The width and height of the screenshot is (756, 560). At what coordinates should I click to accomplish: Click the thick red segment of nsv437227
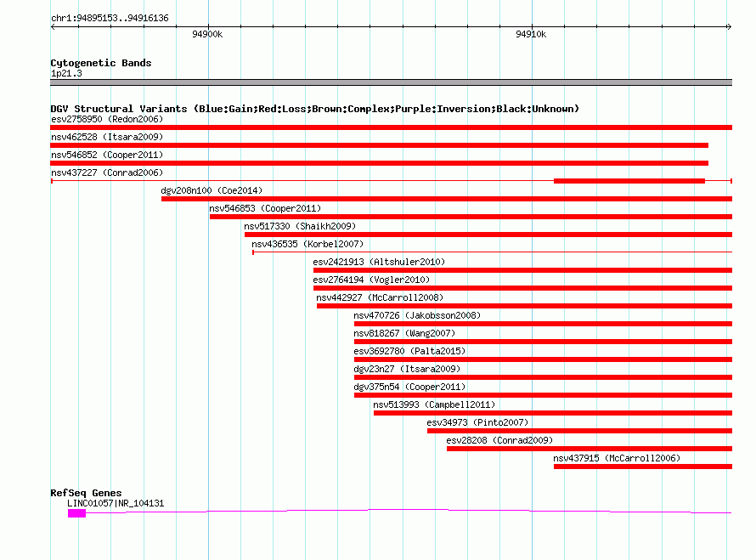pos(629,181)
